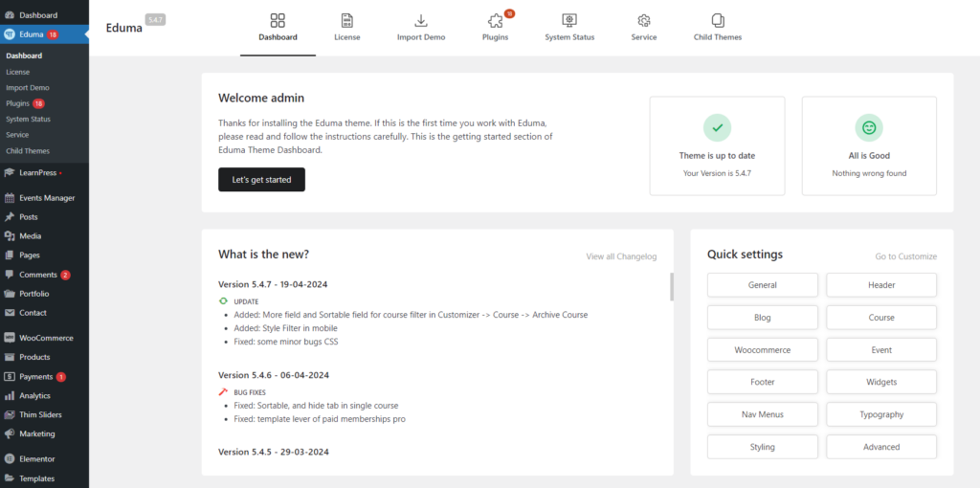Viewport: 980px width, 488px height.
Task: Click the Dashboard grid icon in top tabs
Action: [278, 21]
